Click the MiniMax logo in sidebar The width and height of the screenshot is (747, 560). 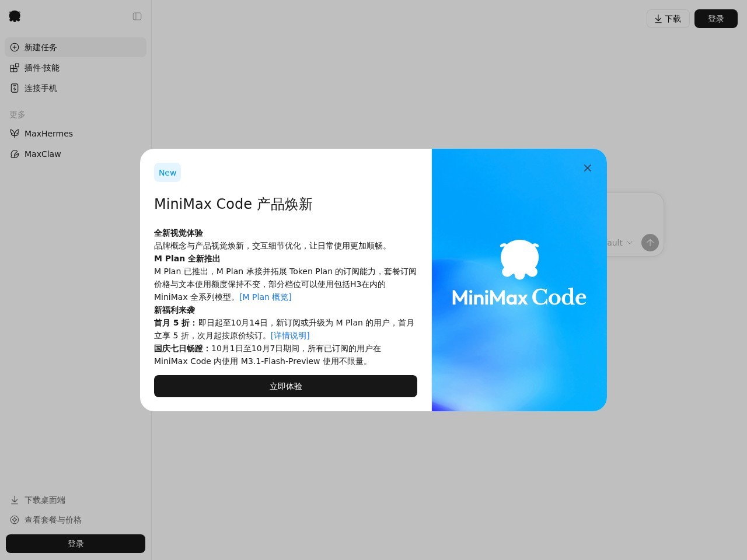[x=15, y=16]
